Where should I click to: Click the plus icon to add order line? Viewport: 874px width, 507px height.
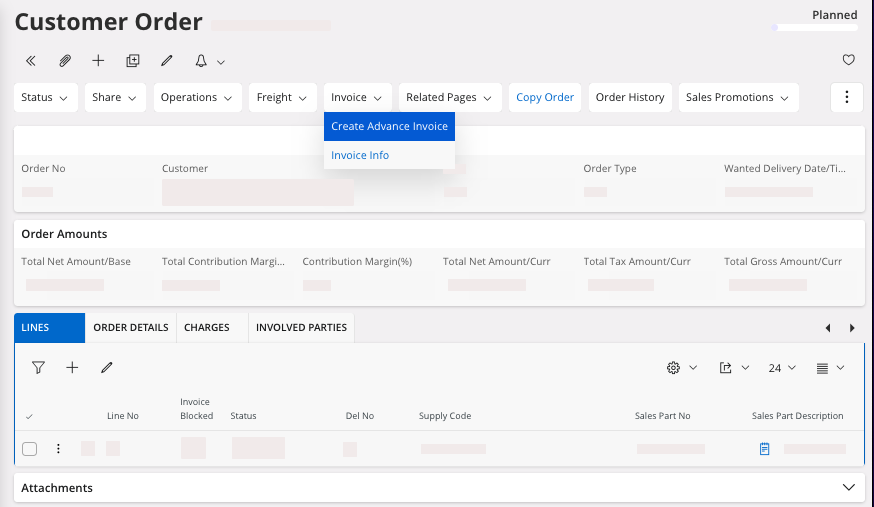(x=72, y=368)
